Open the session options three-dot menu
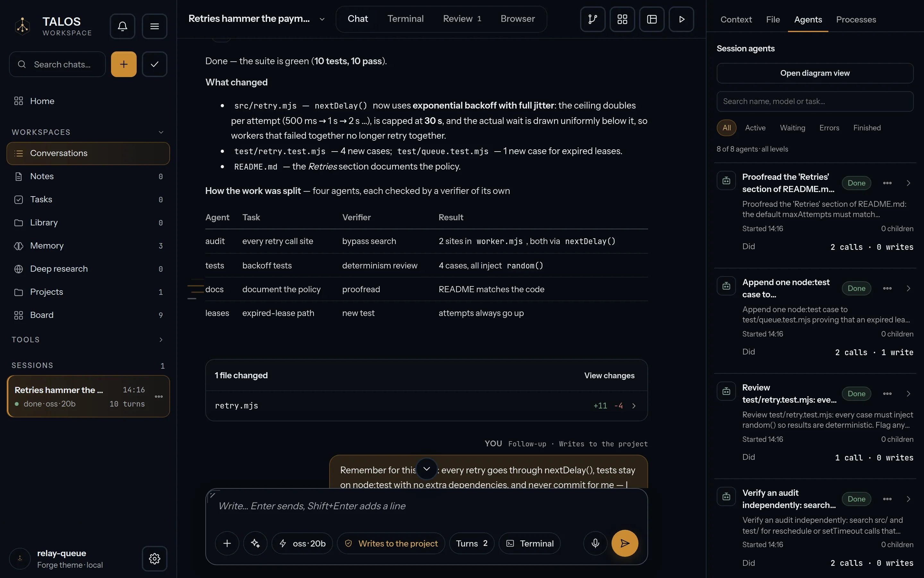The width and height of the screenshot is (924, 578). [159, 397]
